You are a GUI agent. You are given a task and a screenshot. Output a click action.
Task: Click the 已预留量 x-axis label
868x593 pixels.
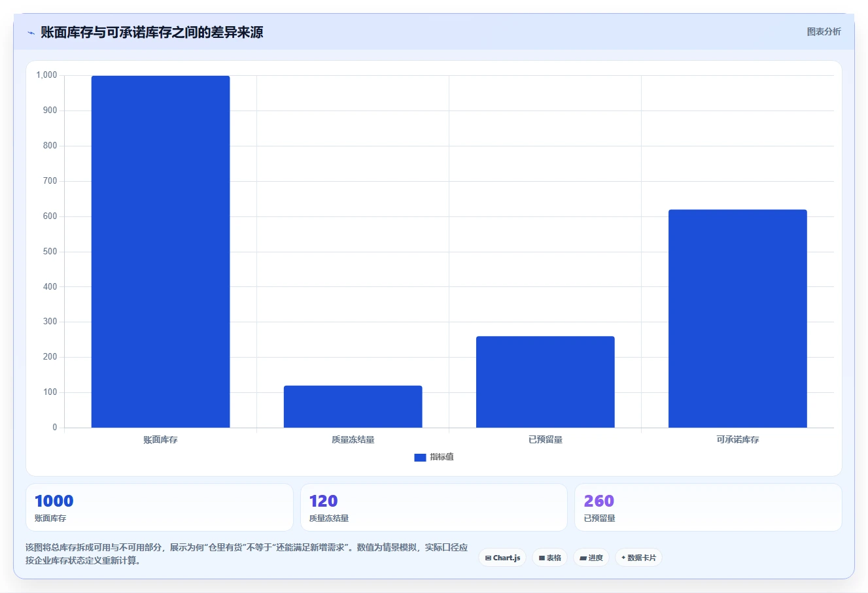point(545,439)
